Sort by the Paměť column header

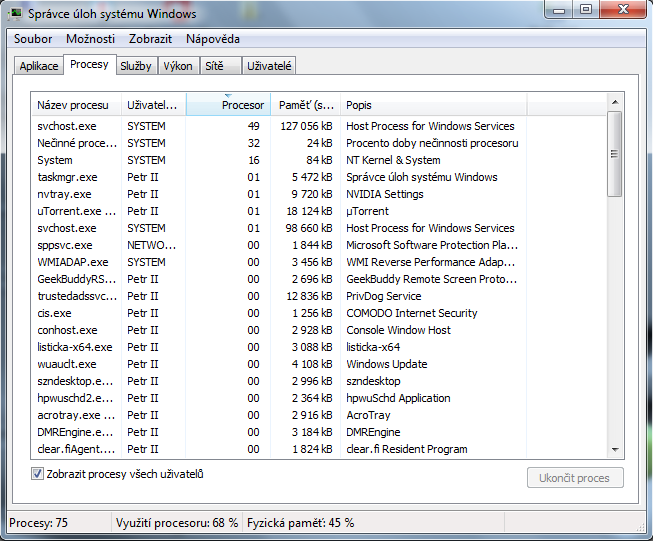coord(305,105)
